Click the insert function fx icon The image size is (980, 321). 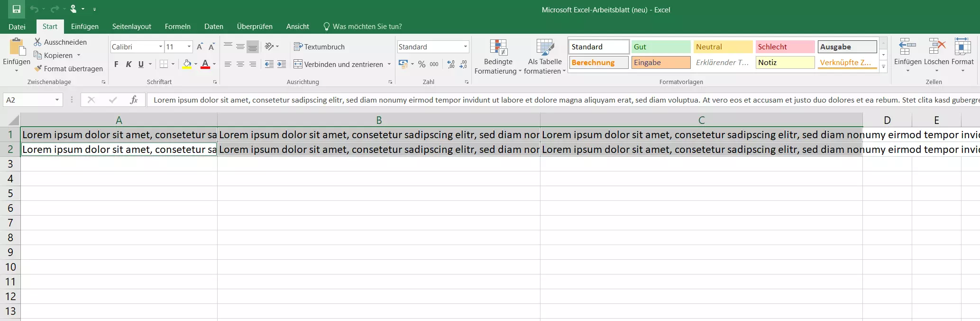coord(134,100)
